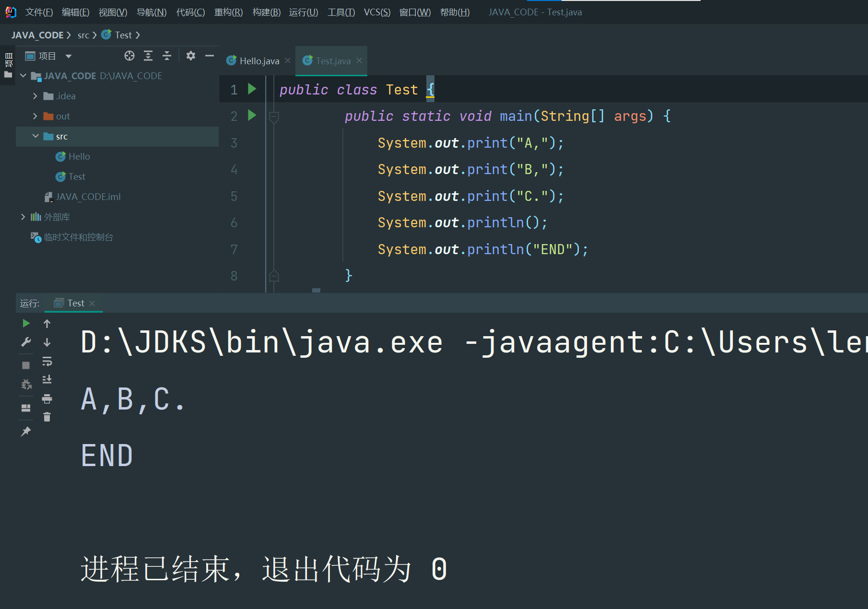Close the Hello.java tab

288,60
